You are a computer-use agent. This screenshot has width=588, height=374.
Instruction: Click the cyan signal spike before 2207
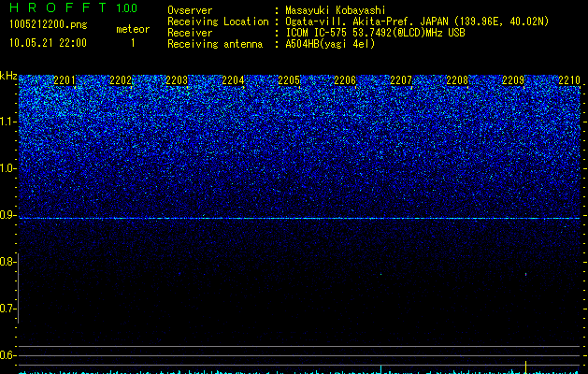[x=381, y=369]
